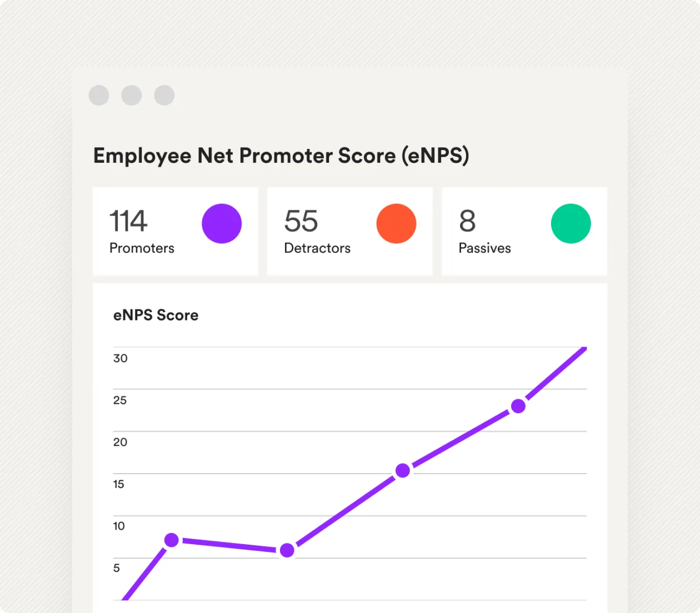Click the 30 y-axis label
This screenshot has height=613, width=700.
coord(121,358)
